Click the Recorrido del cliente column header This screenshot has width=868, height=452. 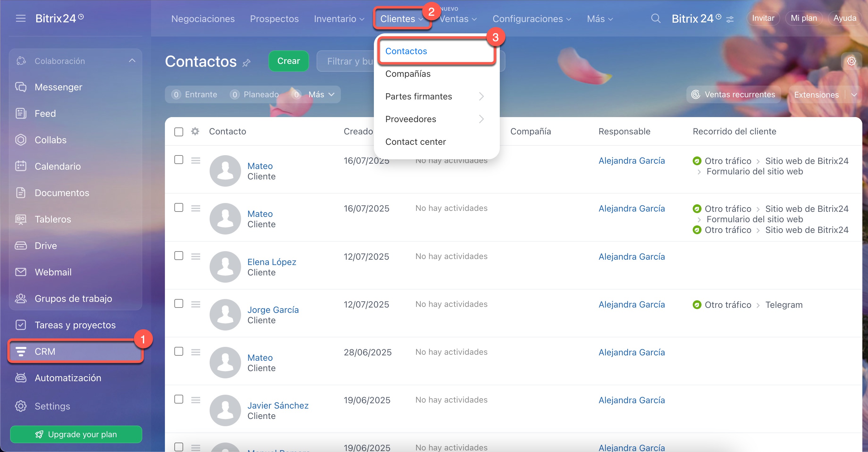click(x=734, y=132)
